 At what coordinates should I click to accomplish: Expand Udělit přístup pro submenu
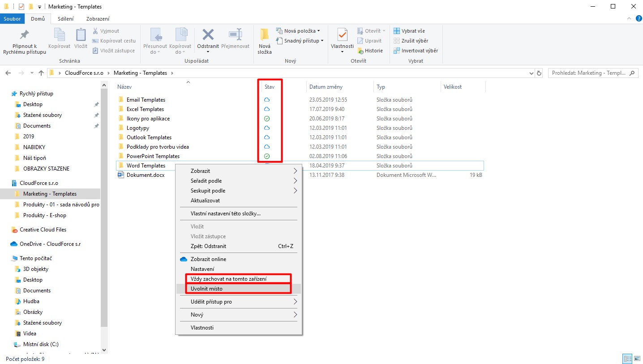pyautogui.click(x=240, y=302)
